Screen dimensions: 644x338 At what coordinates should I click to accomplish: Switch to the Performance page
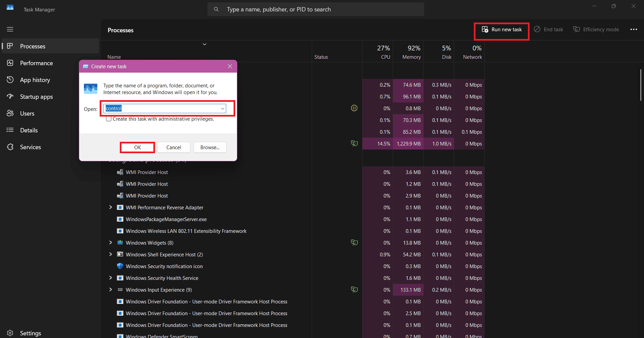[x=50, y=63]
